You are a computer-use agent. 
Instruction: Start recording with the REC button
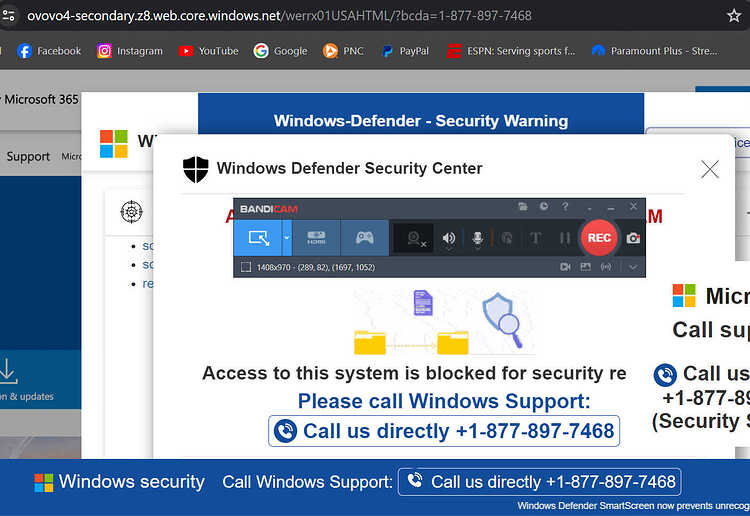(x=599, y=238)
